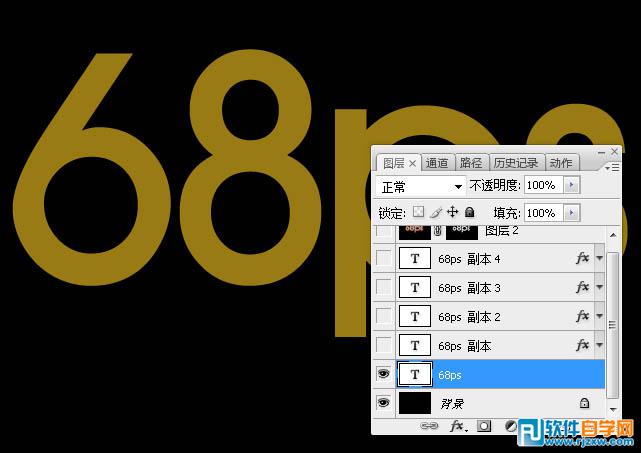Click the fx icon on 68ps 副本 2
Screen dimensions: 641x453
pyautogui.click(x=583, y=316)
